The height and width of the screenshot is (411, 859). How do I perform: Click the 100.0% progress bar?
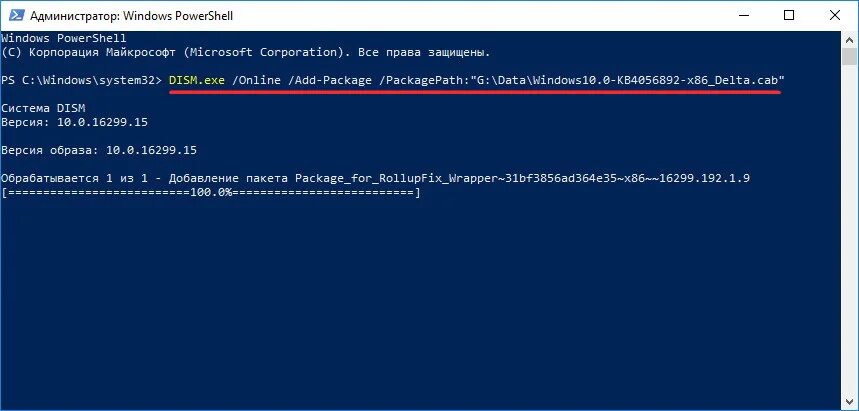212,191
